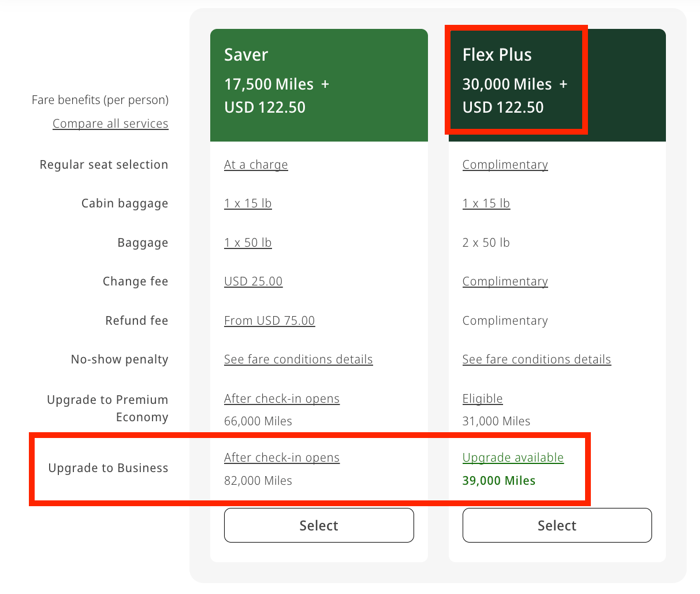Open Saver's 1 x 50 lb baggage link
This screenshot has height=594, width=700.
click(x=248, y=243)
